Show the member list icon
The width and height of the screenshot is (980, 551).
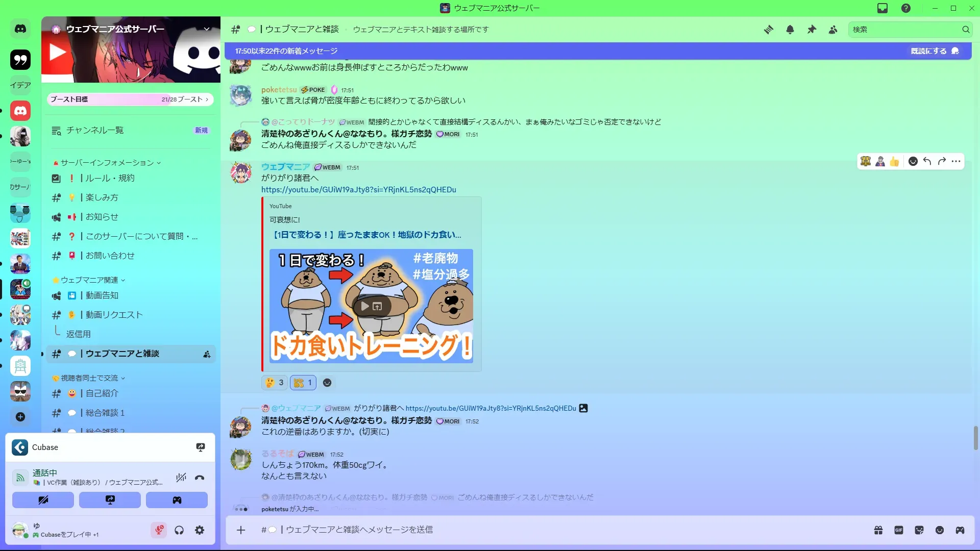pyautogui.click(x=833, y=30)
